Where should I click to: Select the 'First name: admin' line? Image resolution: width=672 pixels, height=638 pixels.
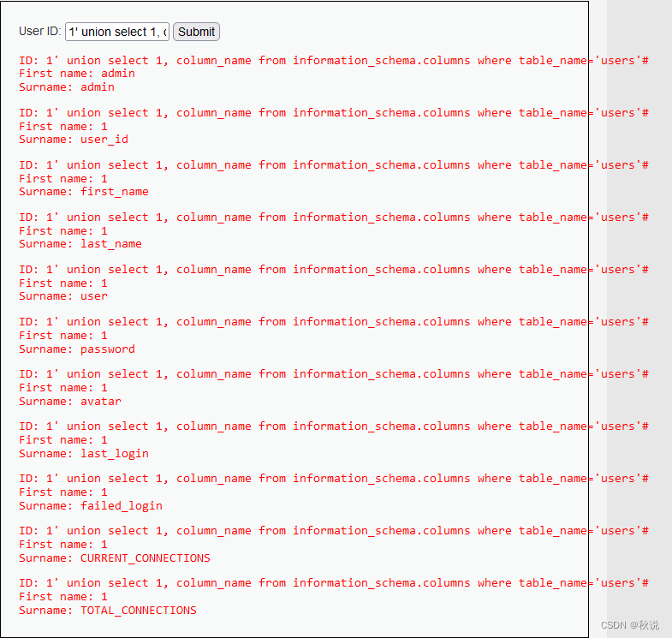click(77, 74)
